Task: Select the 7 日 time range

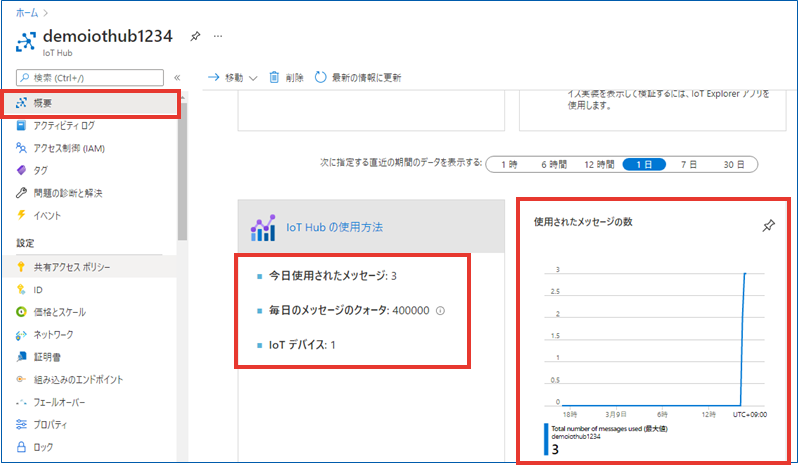Action: pyautogui.click(x=689, y=164)
